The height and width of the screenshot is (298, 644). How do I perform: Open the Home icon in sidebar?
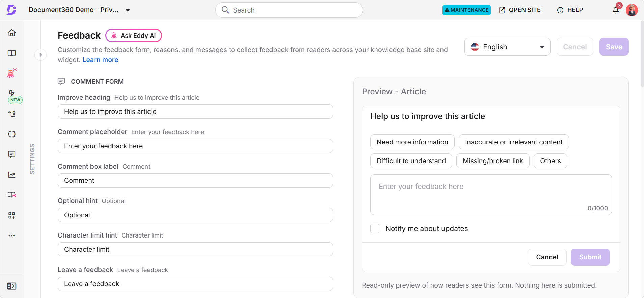click(12, 33)
